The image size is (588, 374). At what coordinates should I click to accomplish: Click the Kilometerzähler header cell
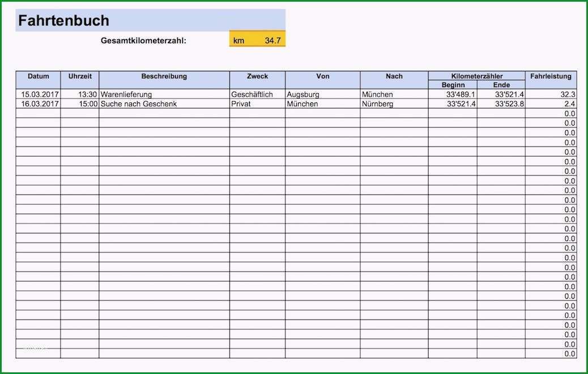point(476,76)
